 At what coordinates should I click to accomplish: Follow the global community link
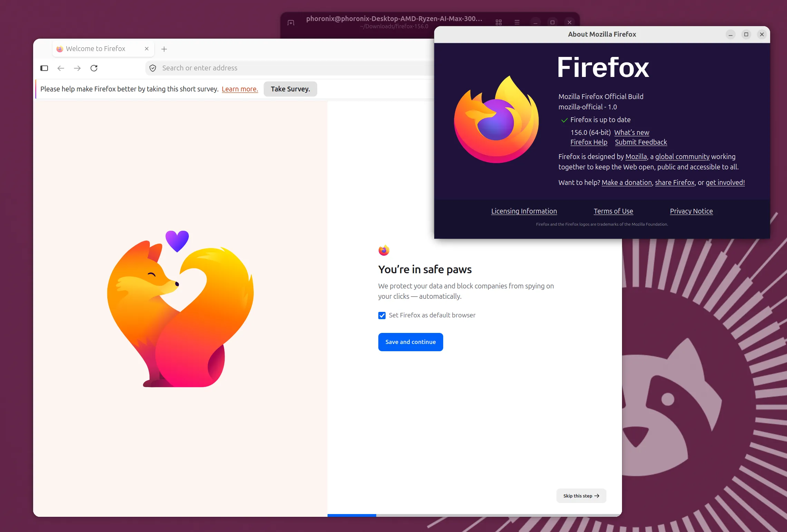click(x=682, y=157)
